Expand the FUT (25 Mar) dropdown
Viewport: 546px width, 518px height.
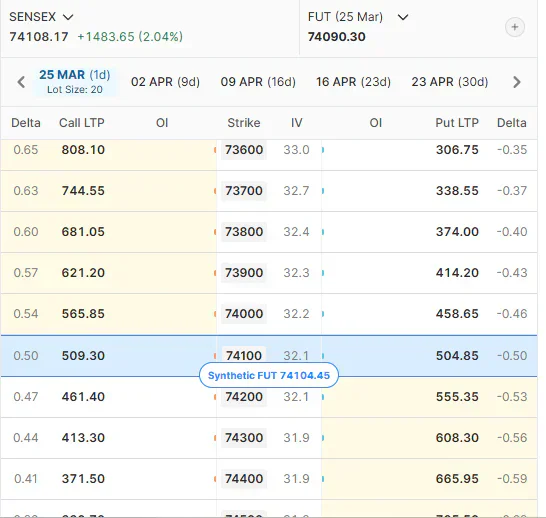click(x=358, y=17)
